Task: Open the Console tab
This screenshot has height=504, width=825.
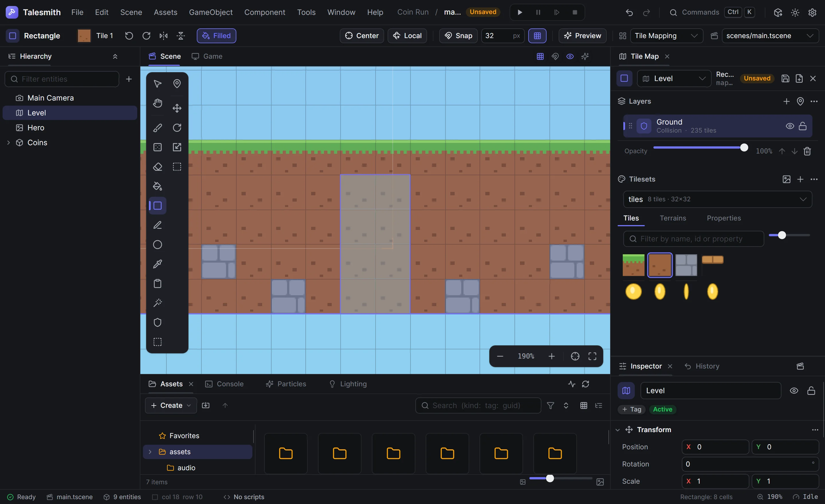Action: coord(224,384)
